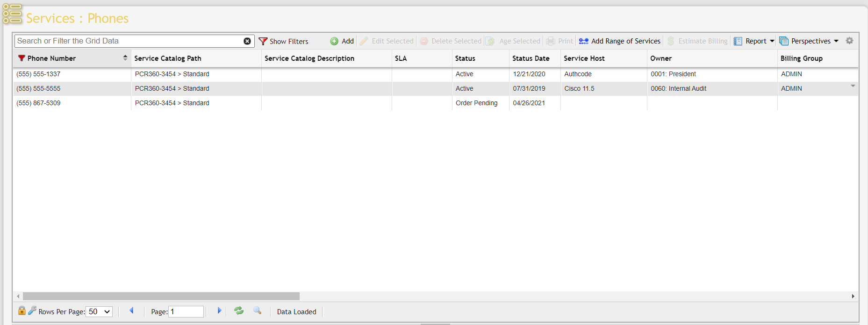Refresh the grid data
The height and width of the screenshot is (325, 868).
point(239,311)
